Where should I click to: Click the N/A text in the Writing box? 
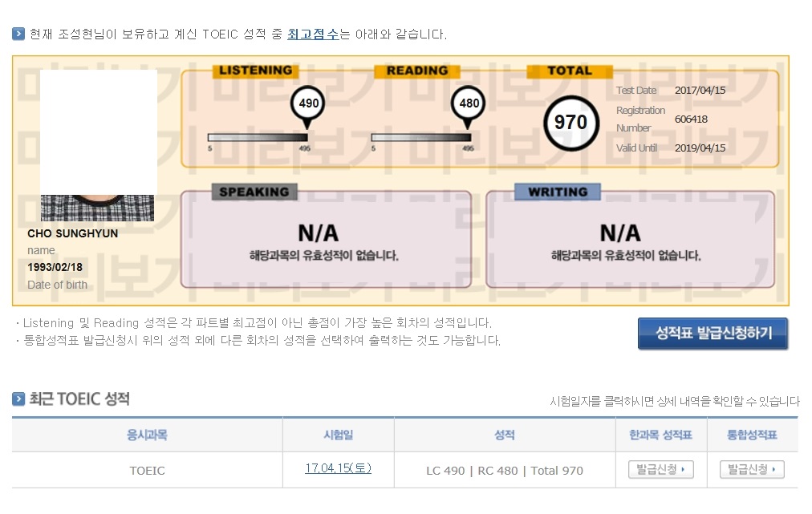coord(620,233)
